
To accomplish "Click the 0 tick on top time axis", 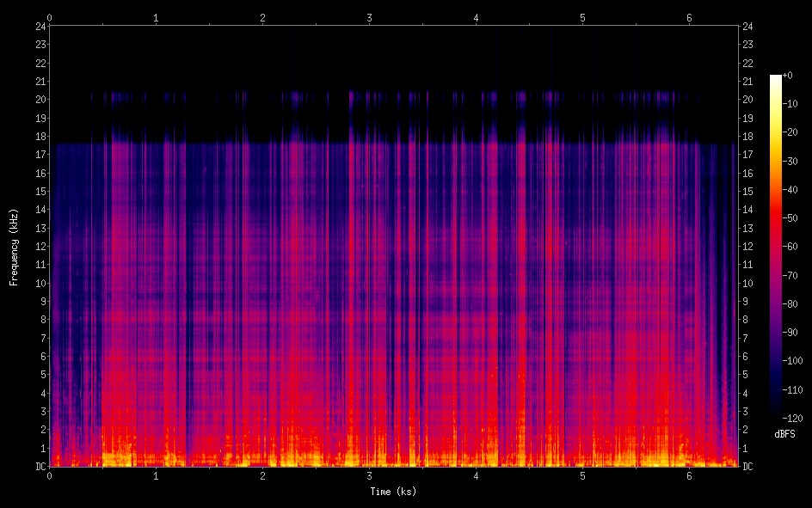I will [x=49, y=16].
